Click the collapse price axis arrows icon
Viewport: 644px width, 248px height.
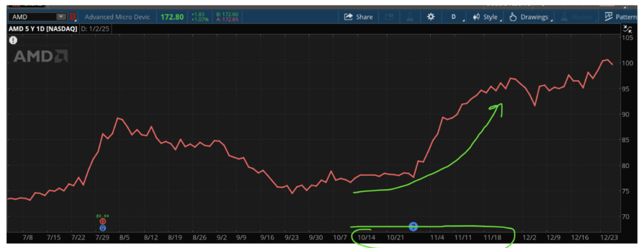point(628,29)
